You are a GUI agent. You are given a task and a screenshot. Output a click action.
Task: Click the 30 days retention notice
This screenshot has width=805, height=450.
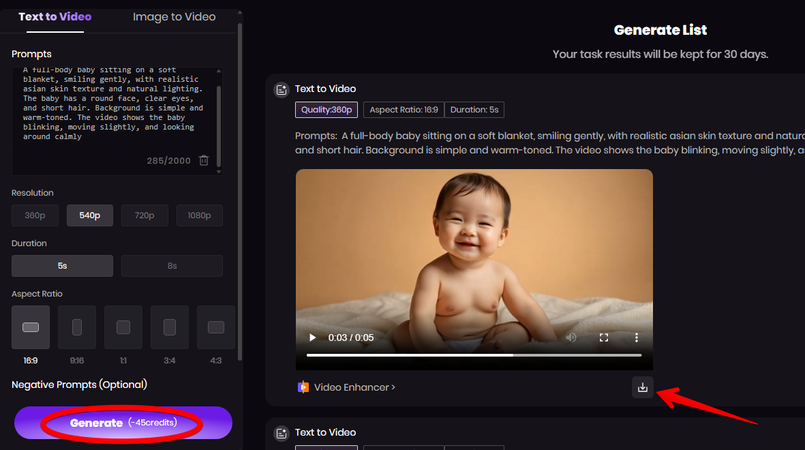[660, 54]
